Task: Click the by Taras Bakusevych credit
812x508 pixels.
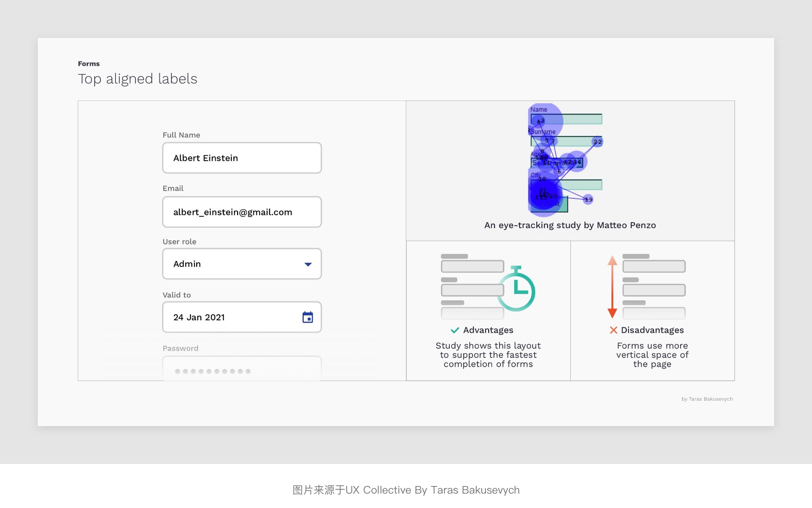Action: click(707, 399)
